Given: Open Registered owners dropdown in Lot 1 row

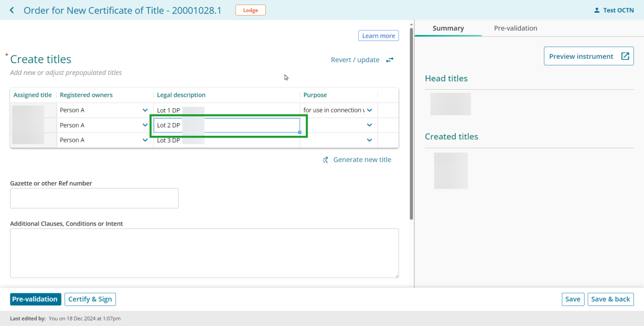Looking at the screenshot, I should pos(145,110).
